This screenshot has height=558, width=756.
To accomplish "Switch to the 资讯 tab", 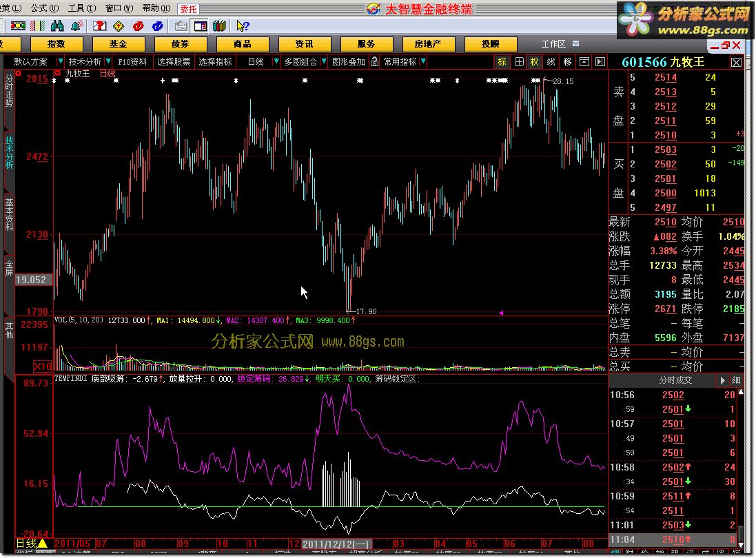I will tap(304, 44).
